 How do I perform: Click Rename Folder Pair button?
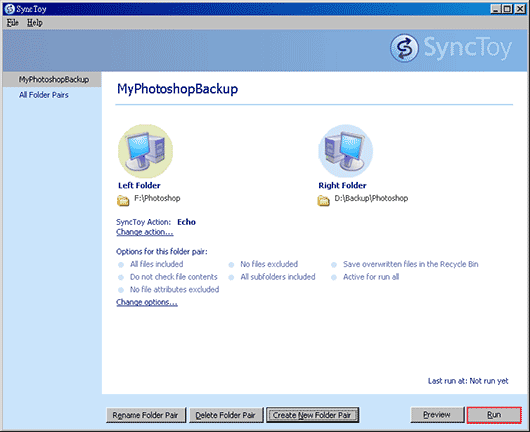(x=146, y=415)
